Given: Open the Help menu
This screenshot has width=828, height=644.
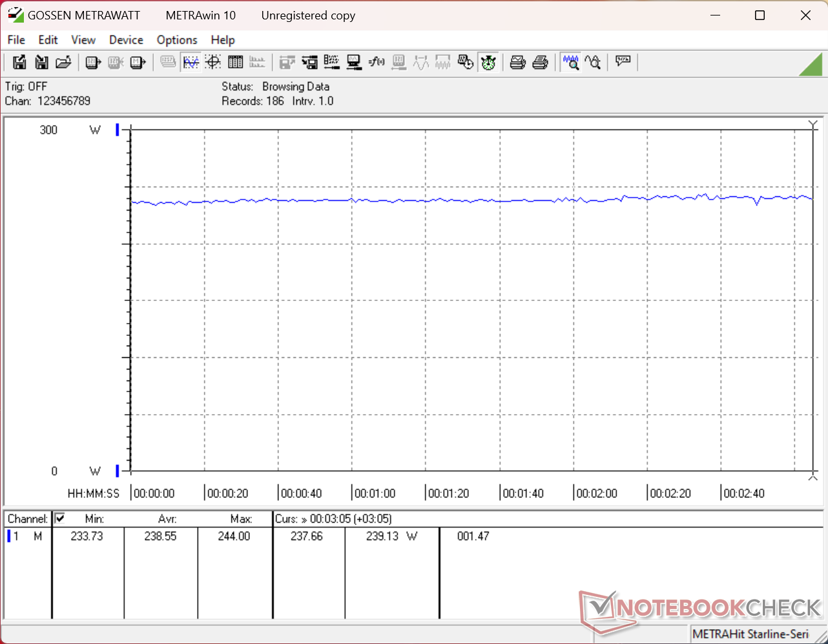Looking at the screenshot, I should [223, 40].
